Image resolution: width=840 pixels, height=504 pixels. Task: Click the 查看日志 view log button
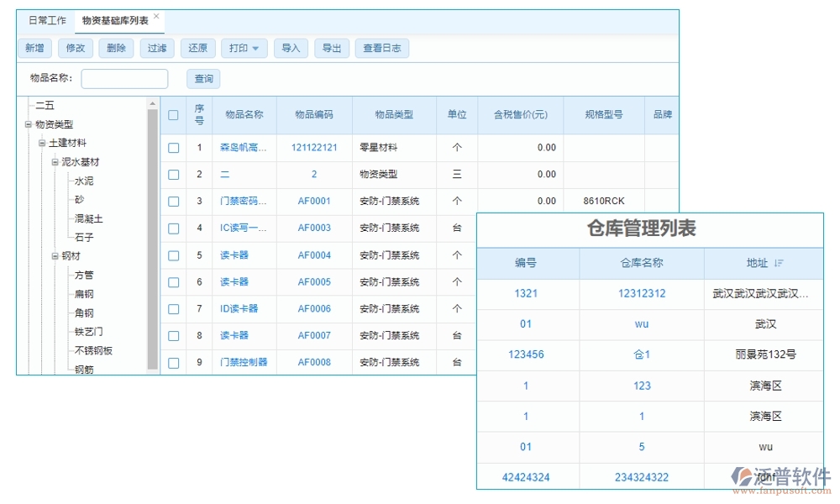point(382,48)
